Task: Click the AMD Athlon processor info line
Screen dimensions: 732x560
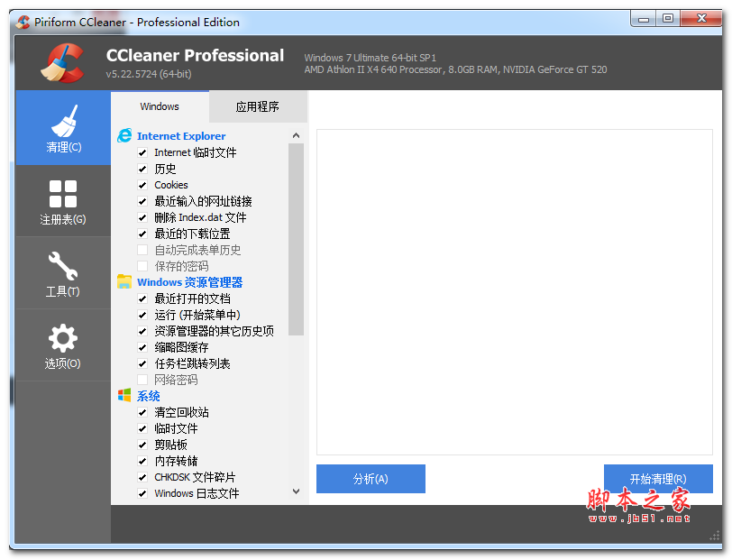Action: pos(455,69)
